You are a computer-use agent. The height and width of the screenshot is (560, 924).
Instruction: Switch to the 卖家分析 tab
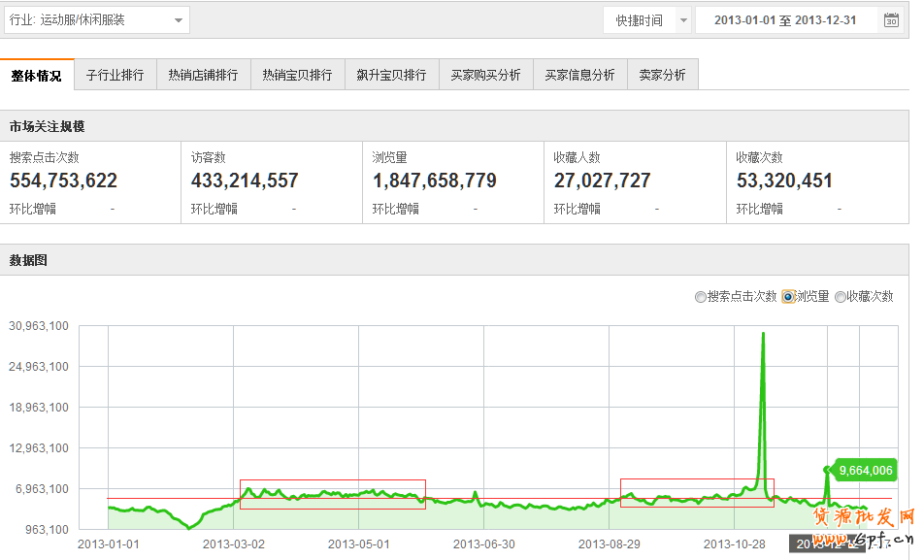click(x=662, y=76)
